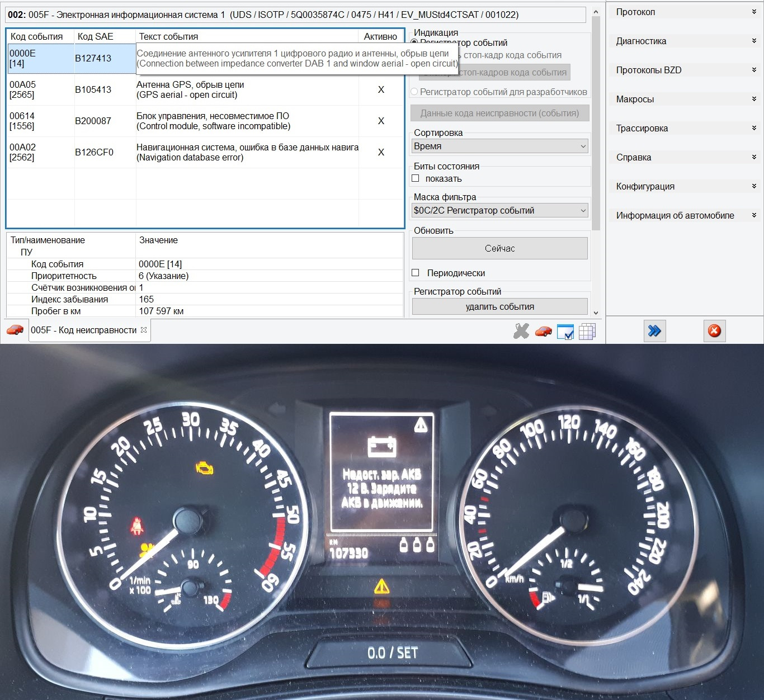Image resolution: width=764 pixels, height=700 pixels.
Task: Click the стоп-кадров кода события button
Action: click(x=496, y=72)
